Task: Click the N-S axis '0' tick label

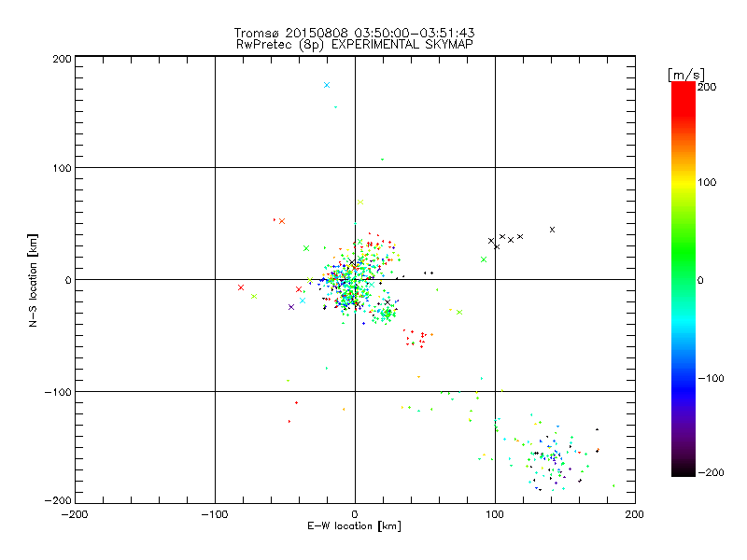Action: [x=68, y=280]
